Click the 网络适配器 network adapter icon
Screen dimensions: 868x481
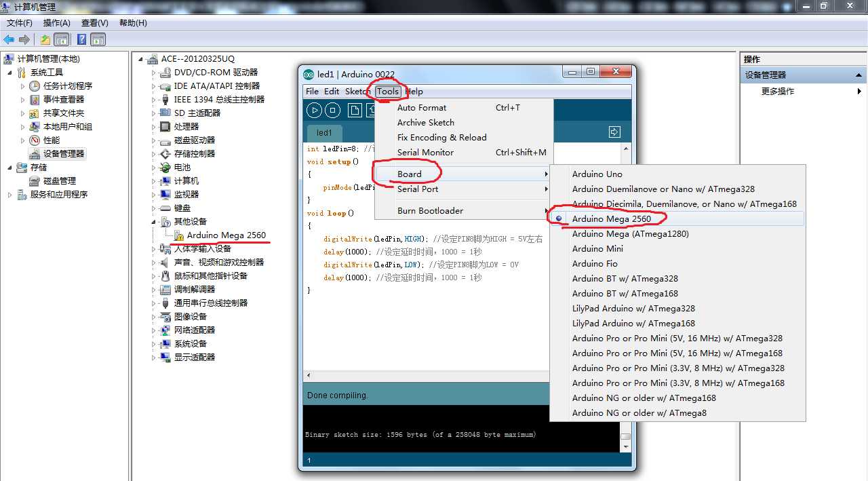click(165, 330)
